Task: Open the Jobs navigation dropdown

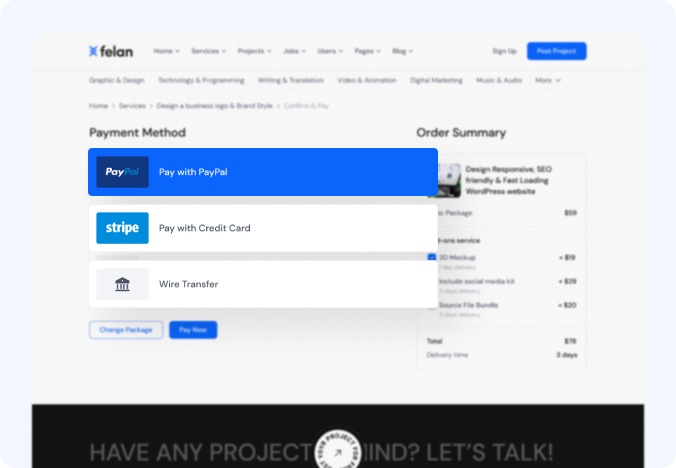Action: 294,51
